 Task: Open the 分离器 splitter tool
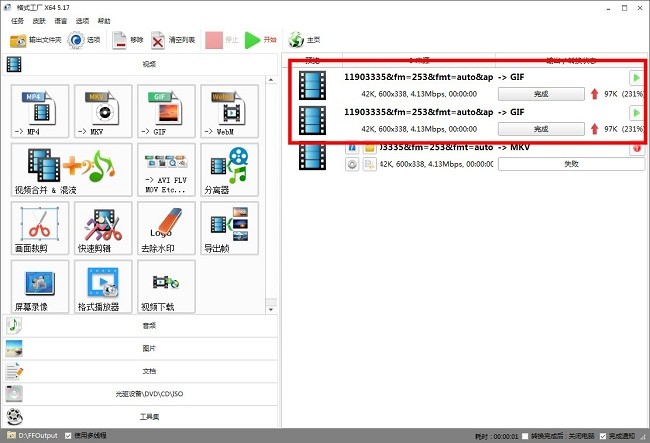coord(229,169)
